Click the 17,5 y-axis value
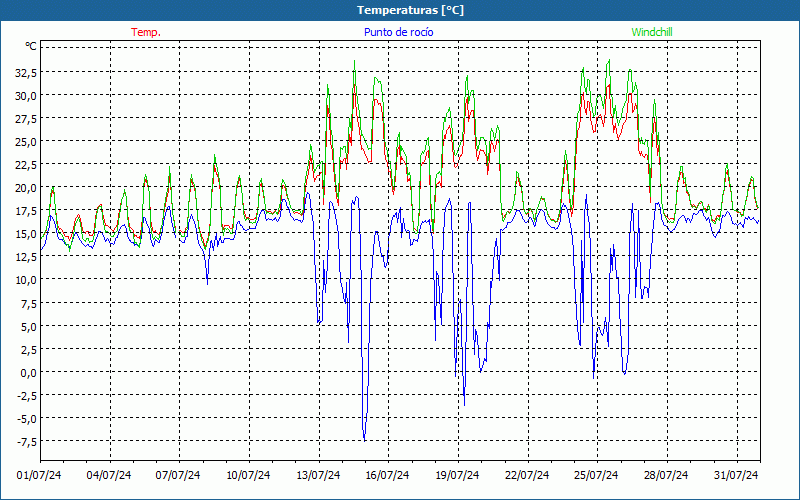 [x=26, y=211]
